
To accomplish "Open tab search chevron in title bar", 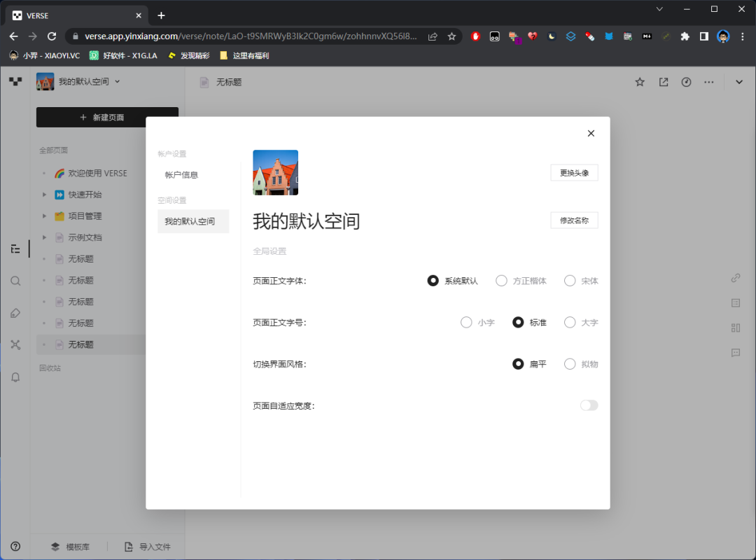I will 659,8.
